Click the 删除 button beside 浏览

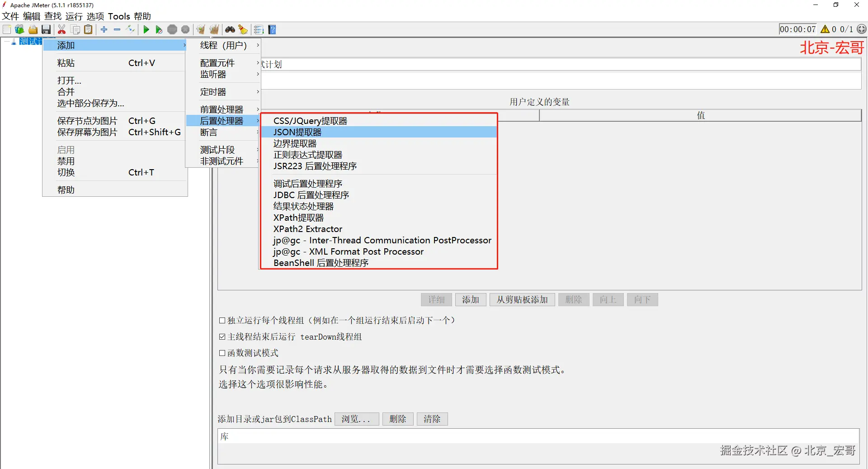(398, 419)
